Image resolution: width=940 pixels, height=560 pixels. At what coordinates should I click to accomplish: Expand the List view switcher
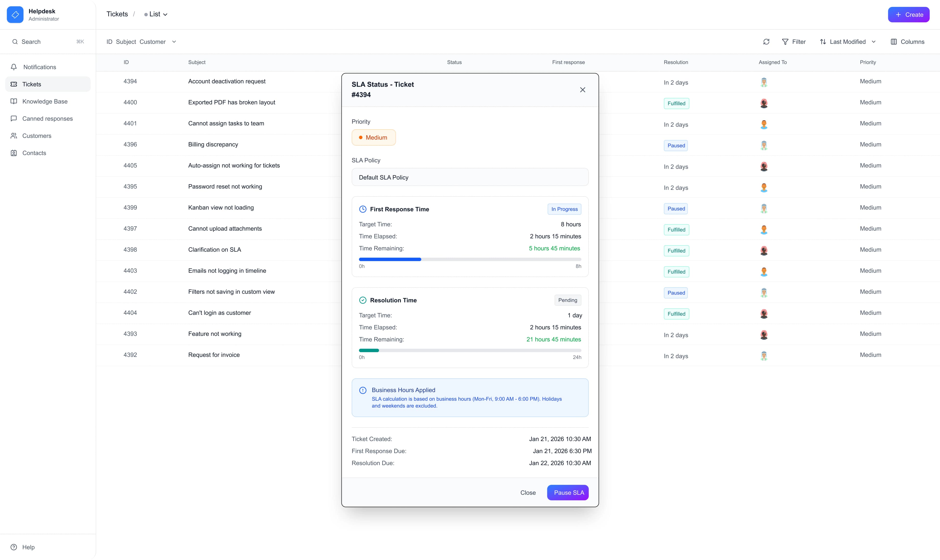click(156, 14)
